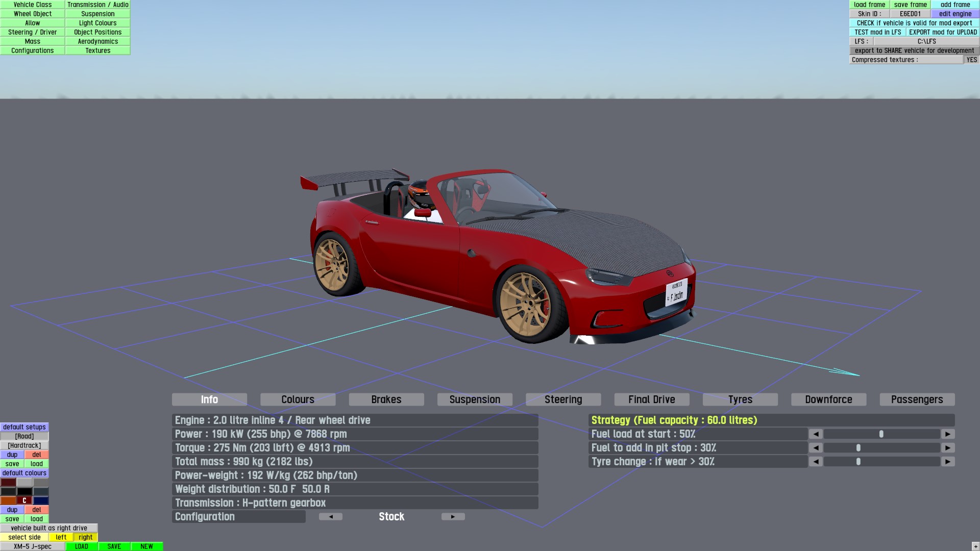
Task: Select the current dark red colour marked C
Action: click(x=24, y=500)
